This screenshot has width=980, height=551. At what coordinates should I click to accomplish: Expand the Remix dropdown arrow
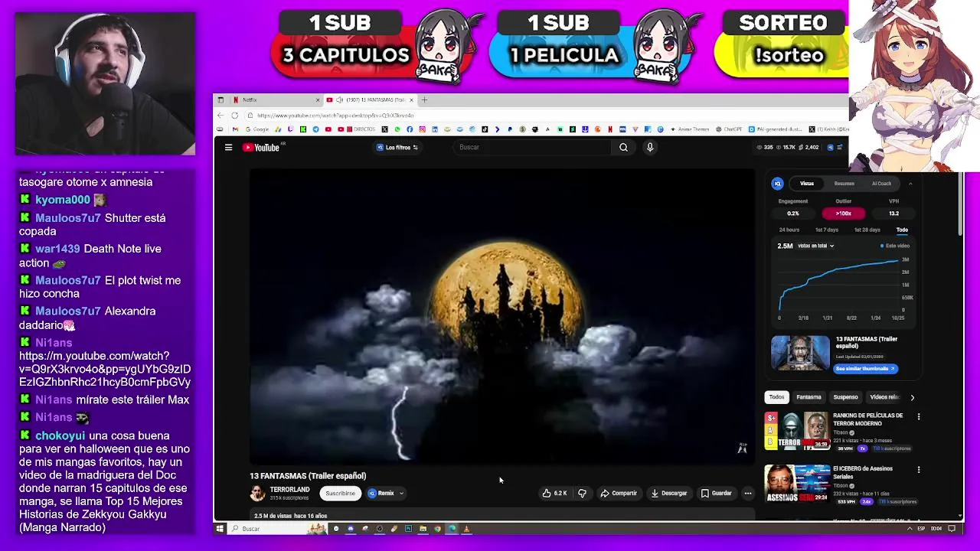(x=401, y=494)
